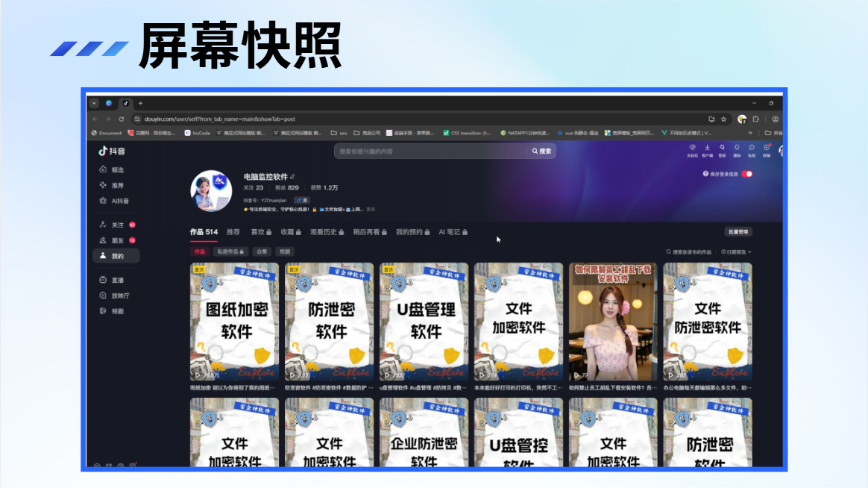
Task: Select 我的 in the sidebar
Action: click(x=116, y=256)
